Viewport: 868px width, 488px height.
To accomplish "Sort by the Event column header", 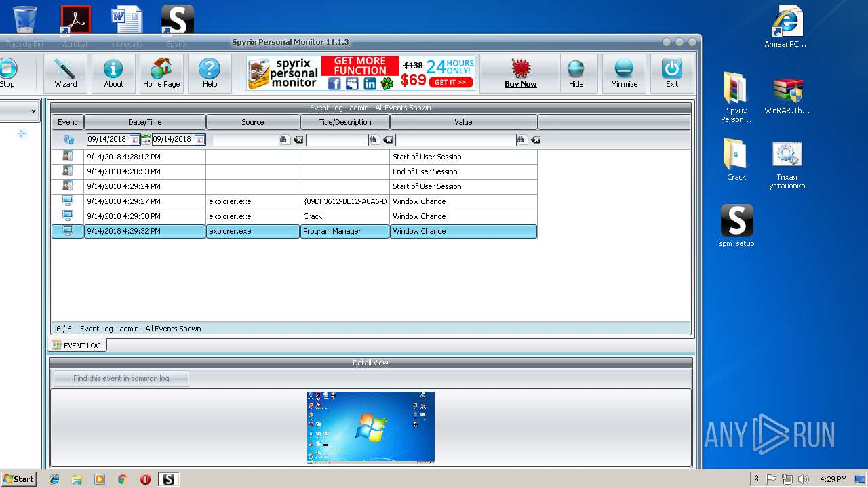I will coord(67,122).
